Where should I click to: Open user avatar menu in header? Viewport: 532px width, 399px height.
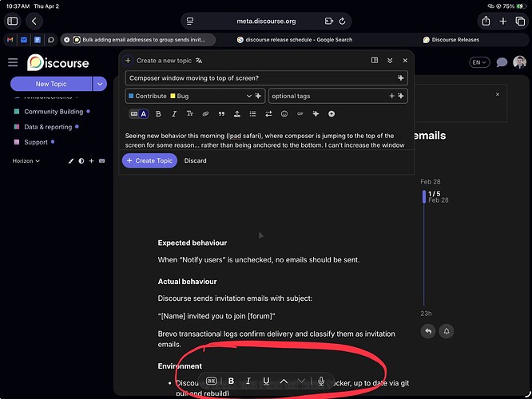(x=519, y=62)
